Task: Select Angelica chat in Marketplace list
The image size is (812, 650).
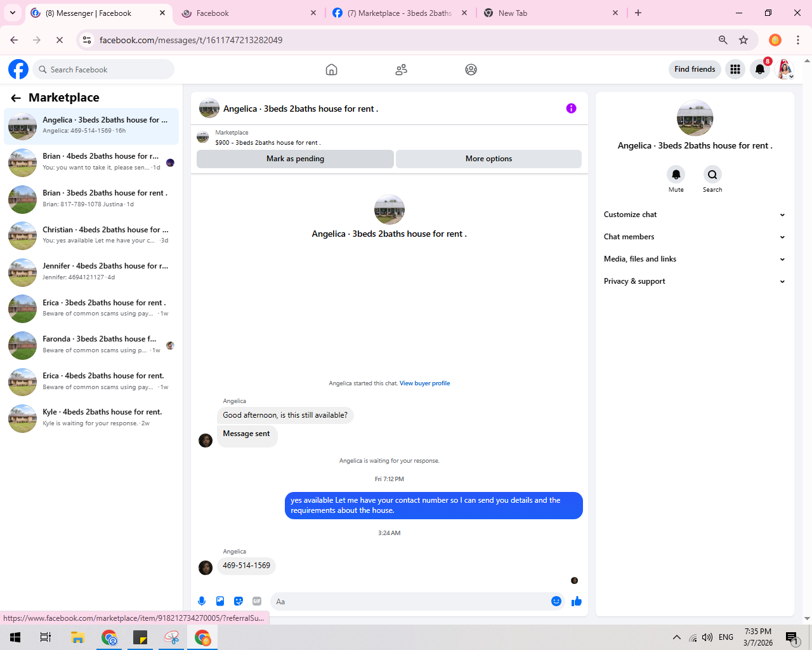Action: coord(91,126)
